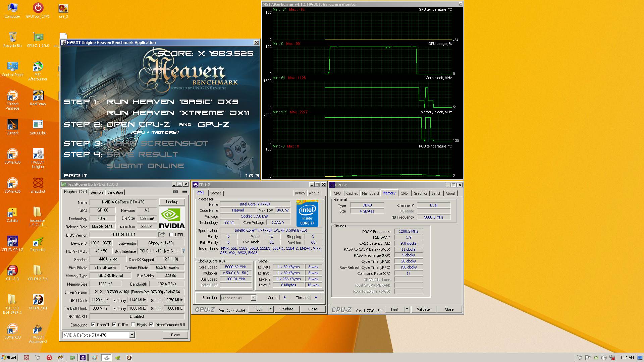
Task: Open the Graphics tab in right CPU-Z window
Action: coord(420,193)
